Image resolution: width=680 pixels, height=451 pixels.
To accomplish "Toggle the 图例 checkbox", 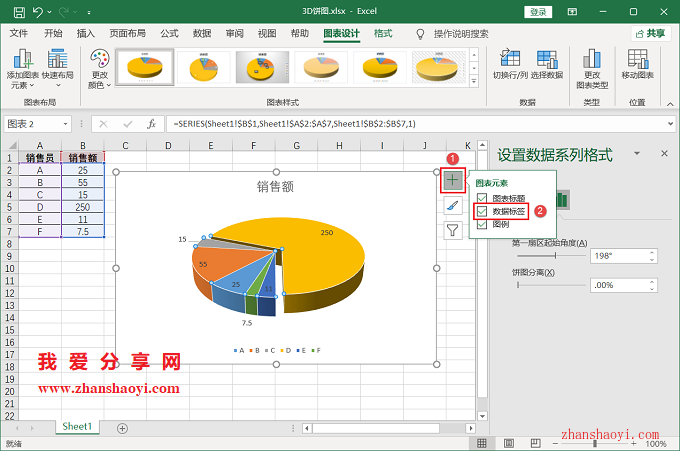I will click(x=482, y=224).
